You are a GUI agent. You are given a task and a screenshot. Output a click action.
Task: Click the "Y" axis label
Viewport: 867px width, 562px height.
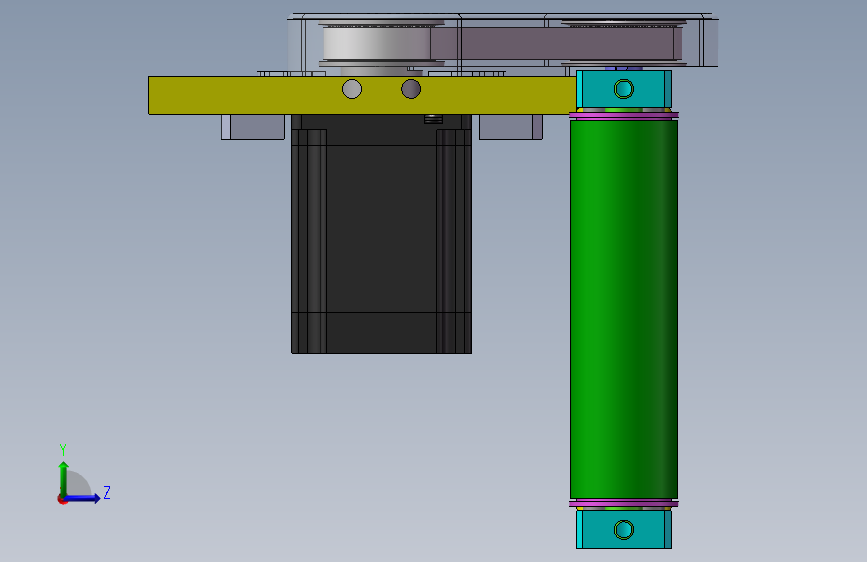click(63, 450)
